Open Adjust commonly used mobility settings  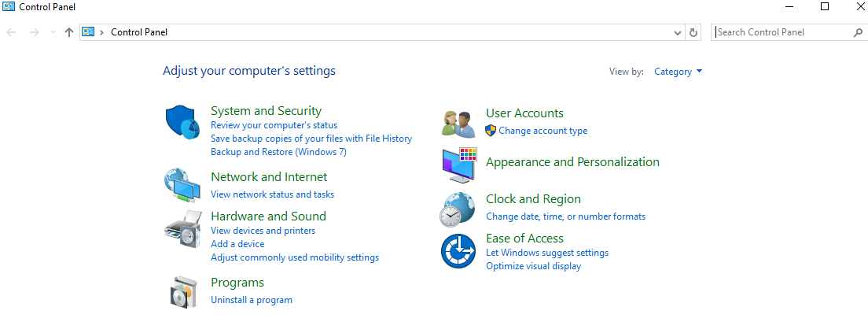pos(295,257)
